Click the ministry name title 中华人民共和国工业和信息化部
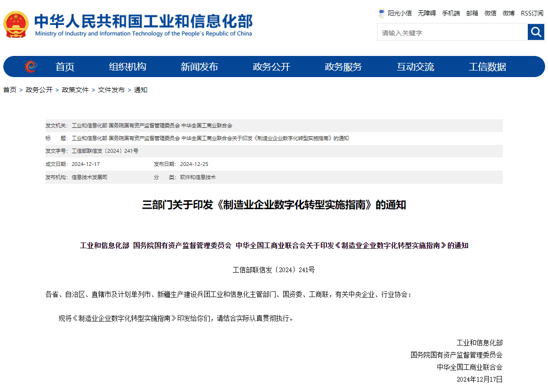Screen dimensions: 548x392 [x=143, y=21]
